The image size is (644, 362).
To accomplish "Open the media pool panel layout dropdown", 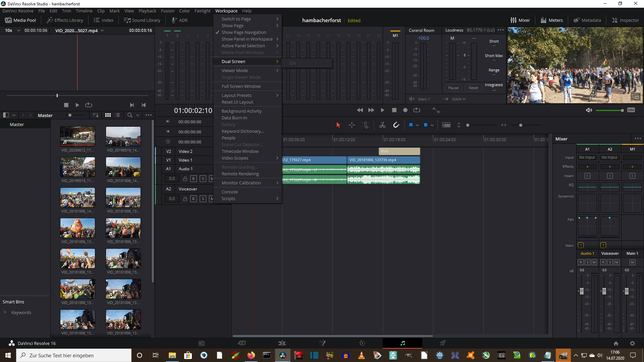I will (x=14, y=115).
